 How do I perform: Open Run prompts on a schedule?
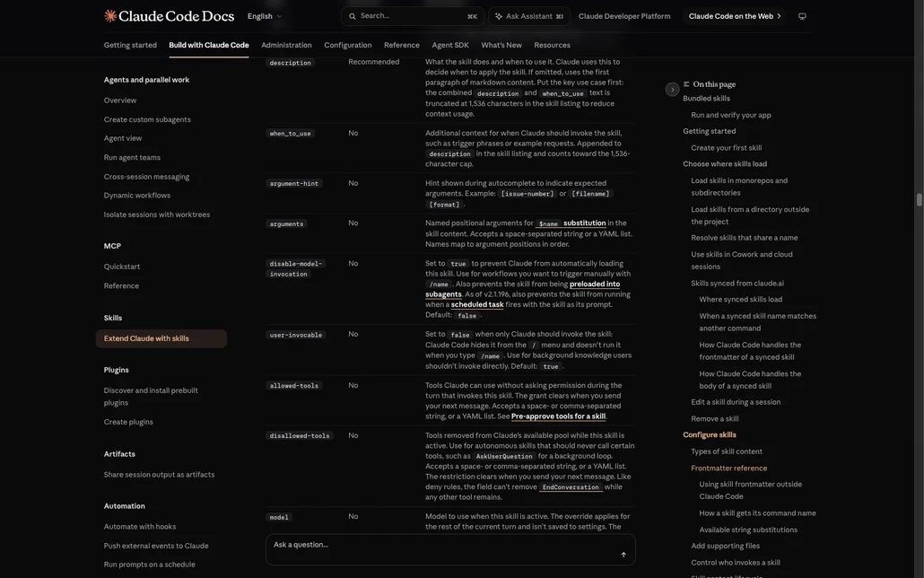tap(150, 565)
